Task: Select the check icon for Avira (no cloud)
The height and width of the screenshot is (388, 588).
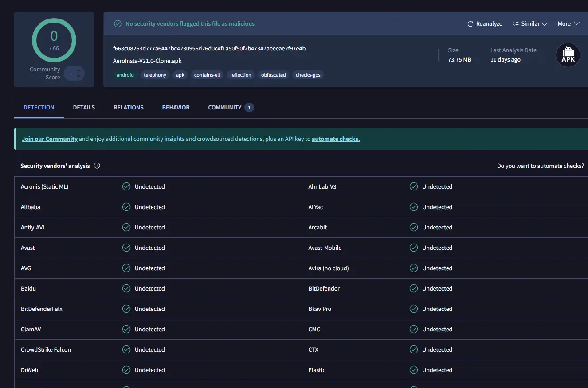Action: [x=414, y=268]
